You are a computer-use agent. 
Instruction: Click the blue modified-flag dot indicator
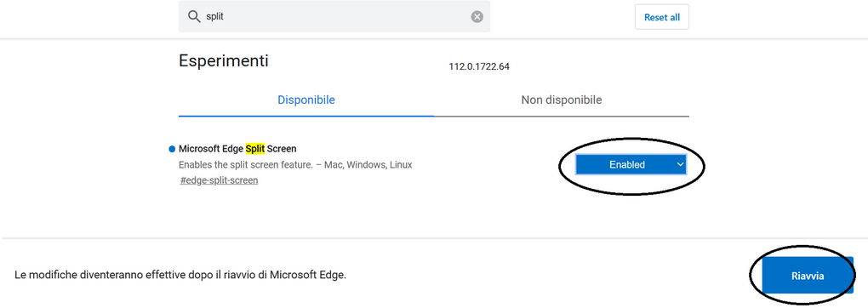172,149
